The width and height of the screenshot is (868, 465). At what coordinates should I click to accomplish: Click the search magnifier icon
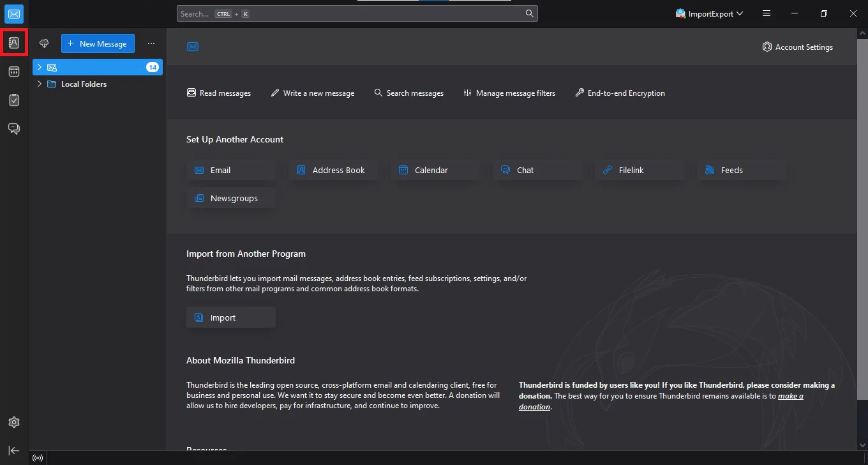tap(529, 13)
